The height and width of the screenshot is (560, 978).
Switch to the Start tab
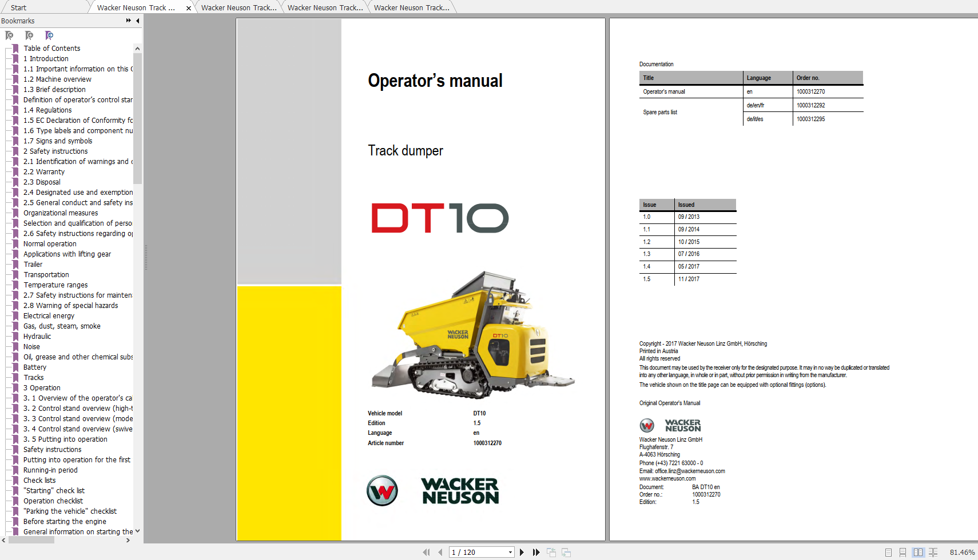coord(18,7)
